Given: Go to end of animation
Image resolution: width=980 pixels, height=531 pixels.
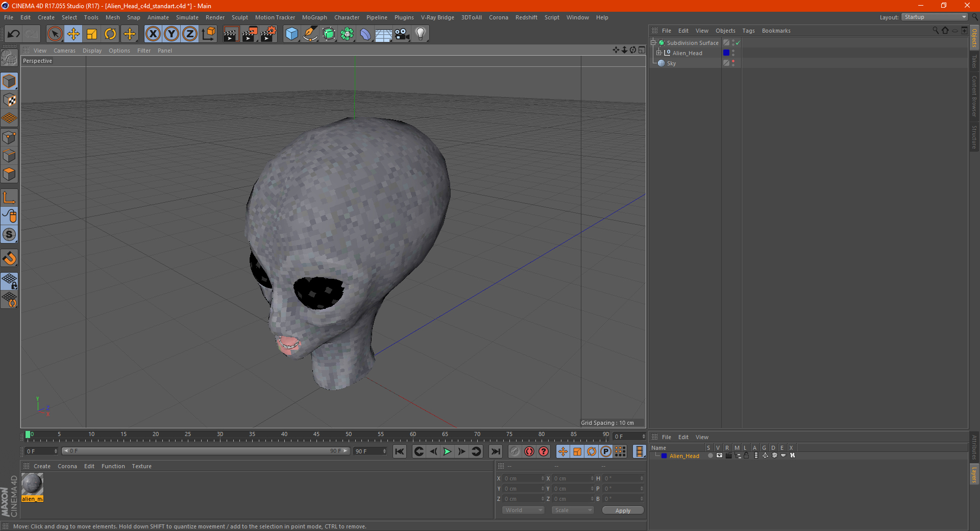Looking at the screenshot, I should (495, 451).
